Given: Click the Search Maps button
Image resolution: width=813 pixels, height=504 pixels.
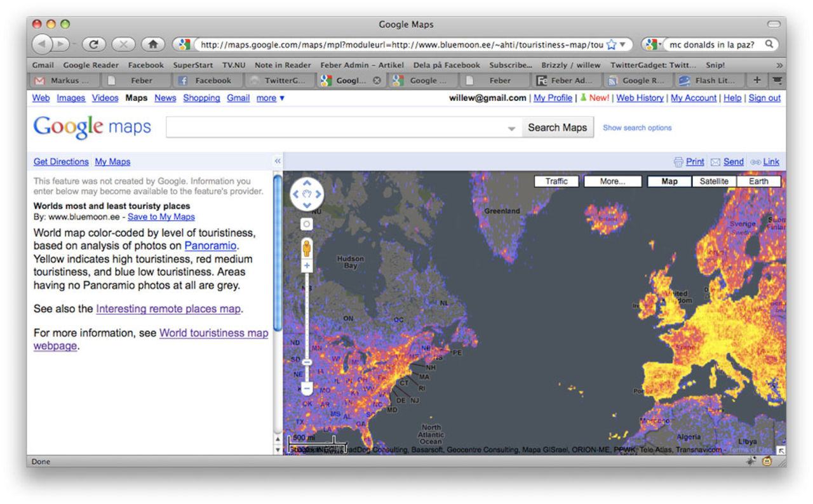Looking at the screenshot, I should (x=557, y=128).
